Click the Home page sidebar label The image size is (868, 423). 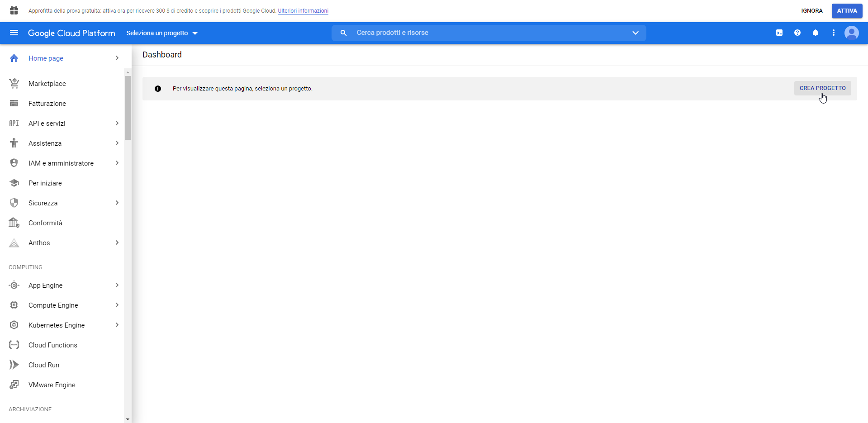[x=46, y=58]
